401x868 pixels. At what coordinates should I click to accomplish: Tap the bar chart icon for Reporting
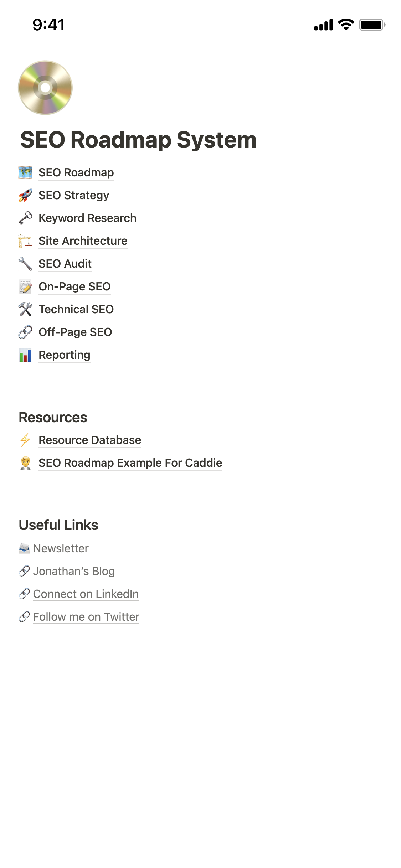click(x=25, y=355)
